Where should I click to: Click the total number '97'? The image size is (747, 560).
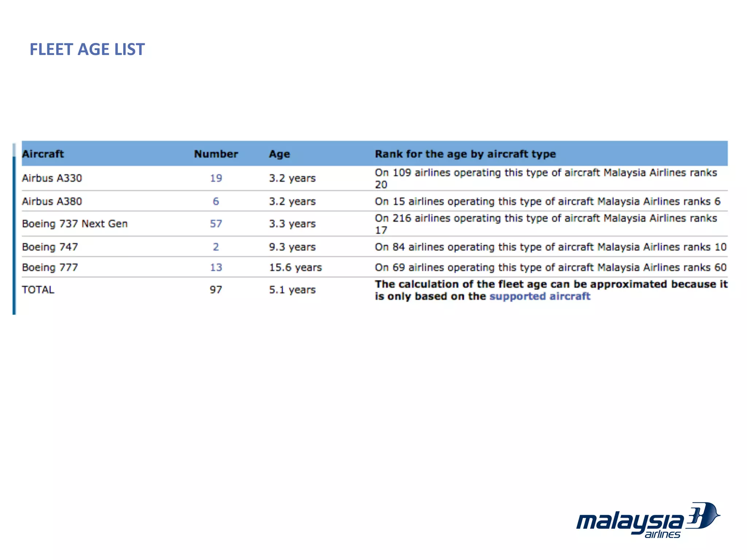click(216, 289)
